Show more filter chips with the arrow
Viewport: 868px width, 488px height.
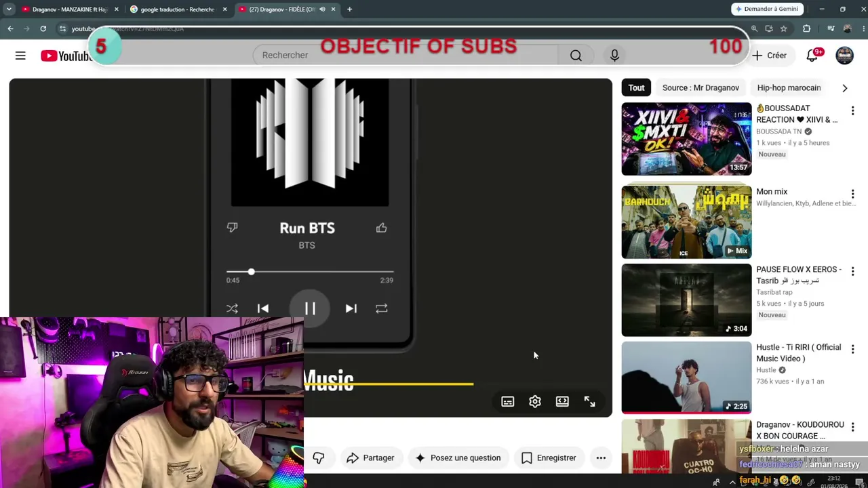click(x=844, y=88)
